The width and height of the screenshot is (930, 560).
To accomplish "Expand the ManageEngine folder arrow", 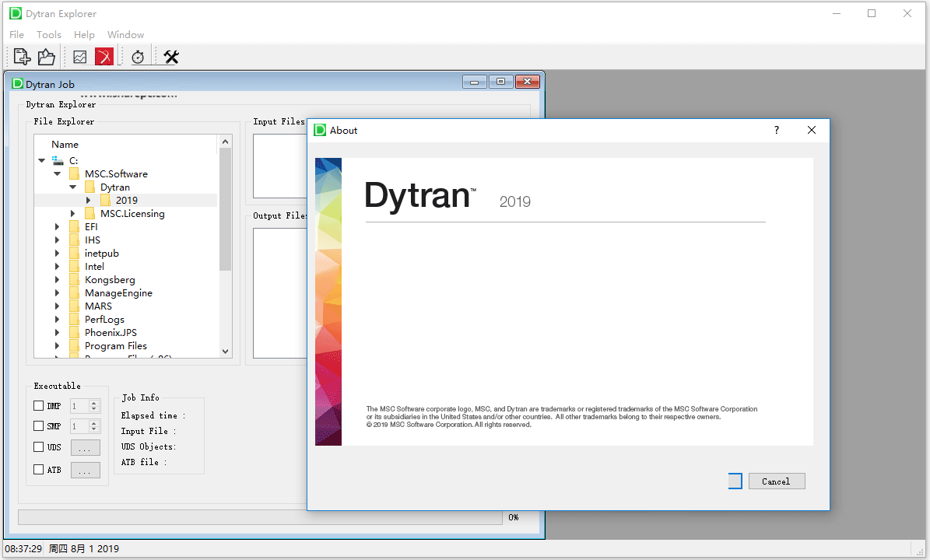I will point(57,292).
